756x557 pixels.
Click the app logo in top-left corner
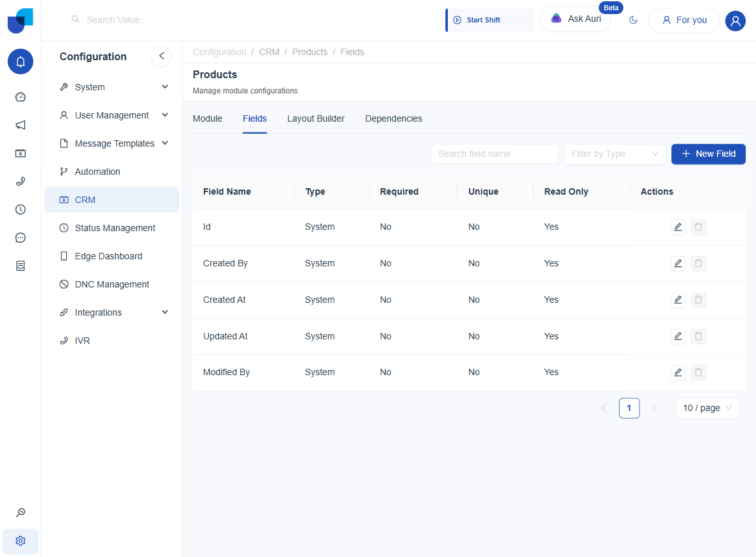coord(21,20)
